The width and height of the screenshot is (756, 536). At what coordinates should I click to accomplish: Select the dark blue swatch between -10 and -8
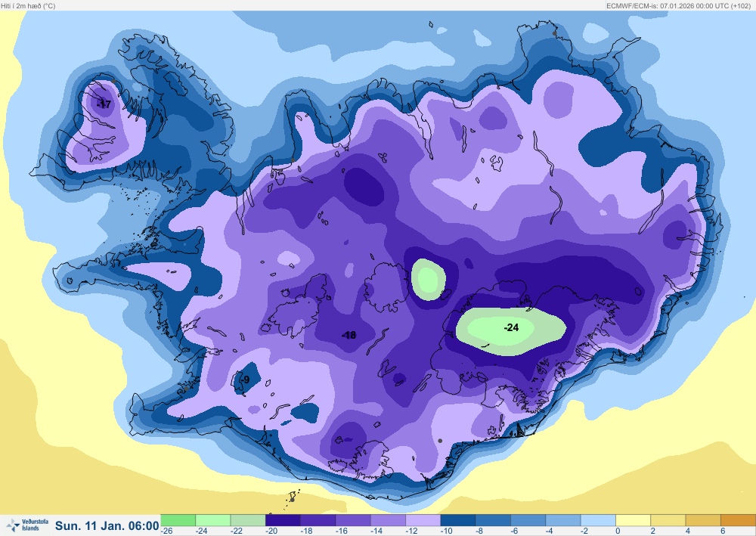coord(458,520)
